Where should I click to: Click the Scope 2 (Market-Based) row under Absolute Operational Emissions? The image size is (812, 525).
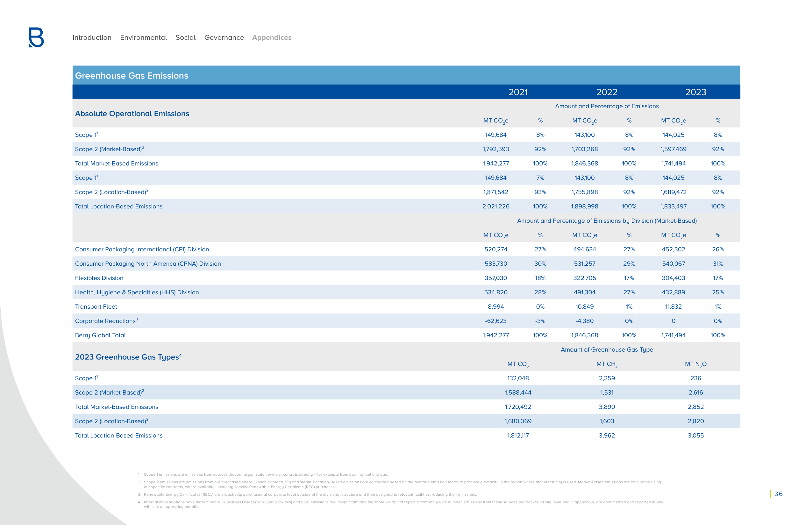[x=406, y=149]
